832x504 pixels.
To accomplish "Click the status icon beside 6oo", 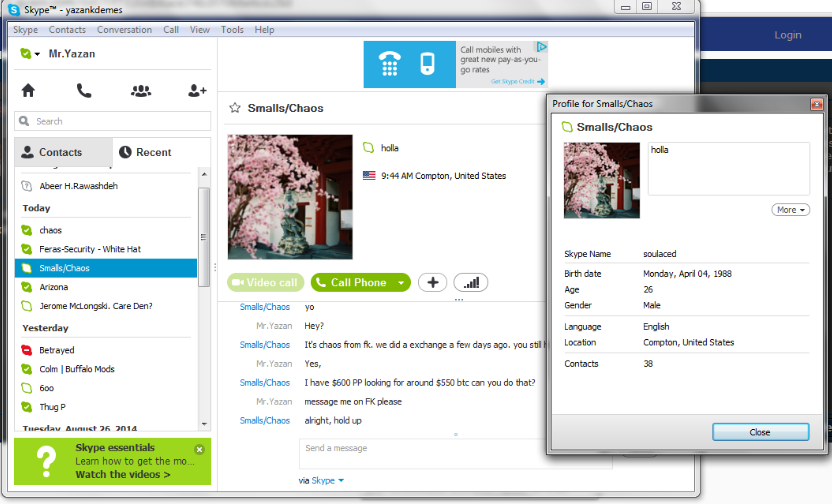I will coord(27,388).
